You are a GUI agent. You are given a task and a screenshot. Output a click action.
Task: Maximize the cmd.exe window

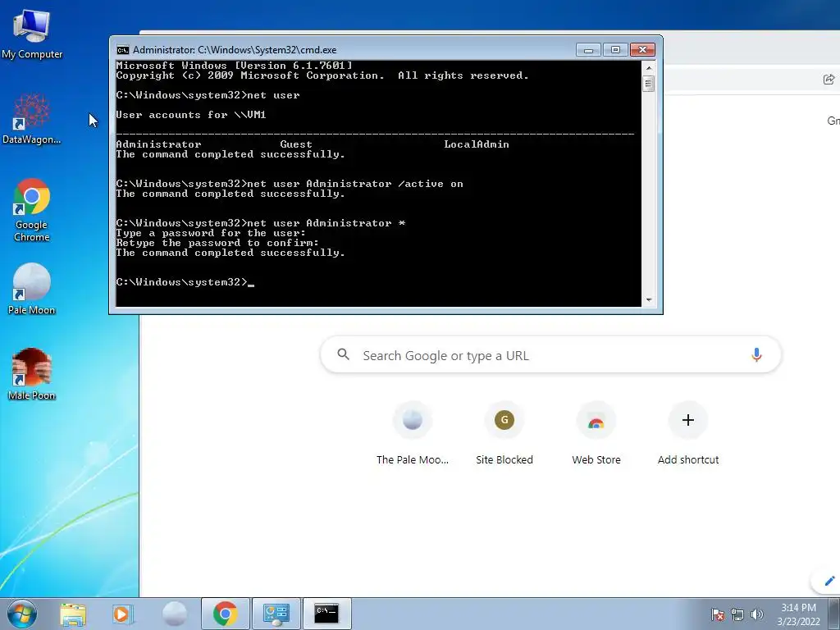(615, 50)
